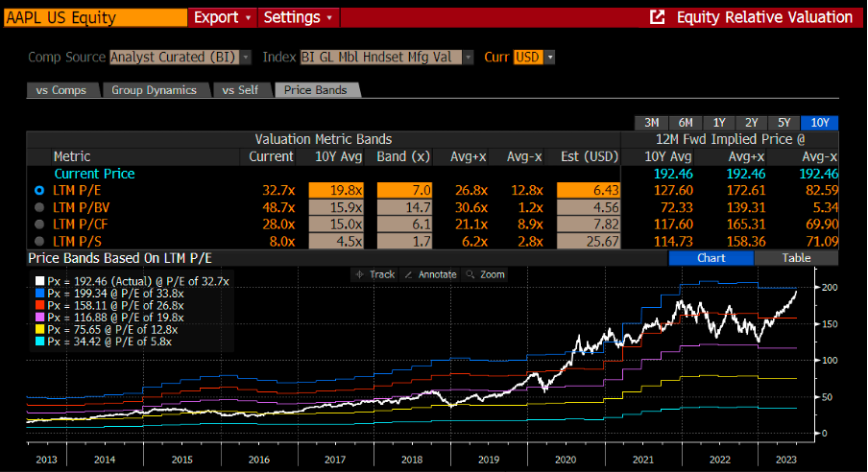868x472 pixels.
Task: Open the Export dropdown menu
Action: click(223, 17)
